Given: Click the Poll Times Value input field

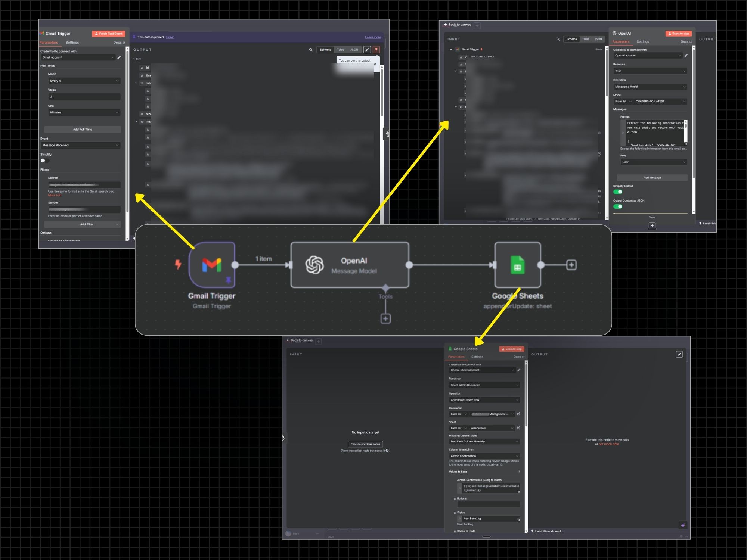Looking at the screenshot, I should (x=84, y=97).
